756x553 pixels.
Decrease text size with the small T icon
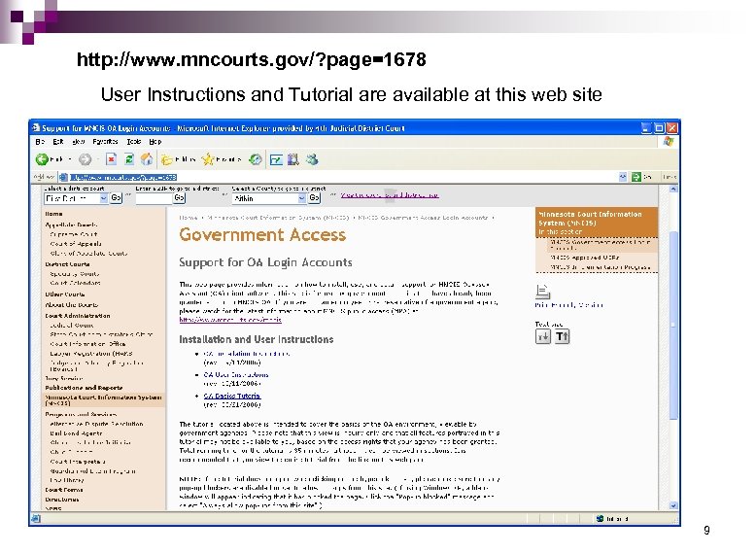(x=543, y=336)
